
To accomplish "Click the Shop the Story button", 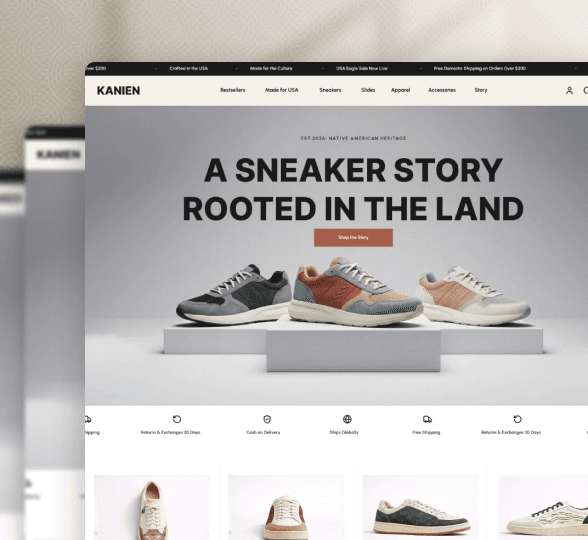I will click(x=353, y=237).
